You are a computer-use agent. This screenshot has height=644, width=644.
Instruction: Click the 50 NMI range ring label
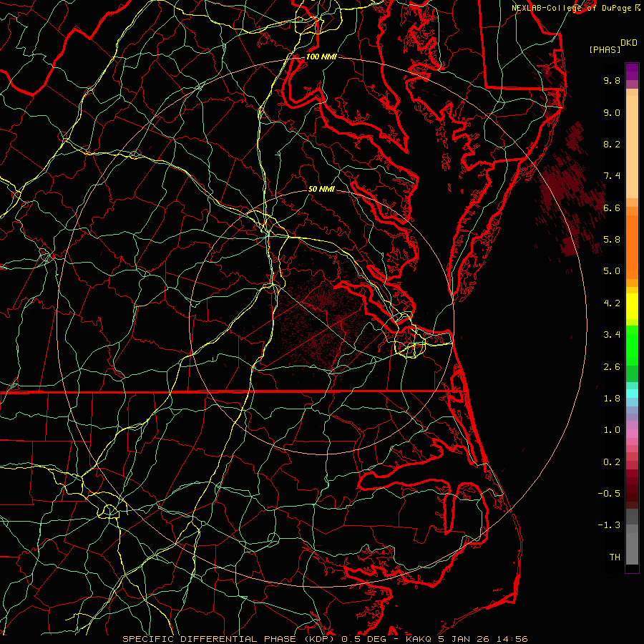pos(321,189)
